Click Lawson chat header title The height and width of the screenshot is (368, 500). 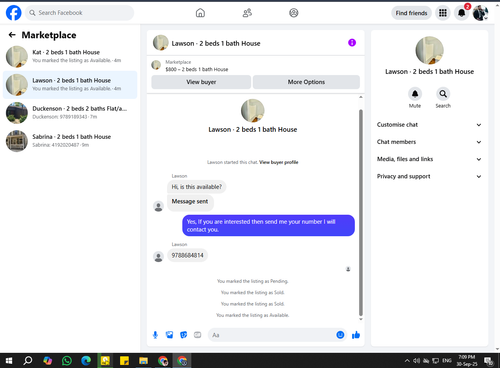[x=216, y=43]
